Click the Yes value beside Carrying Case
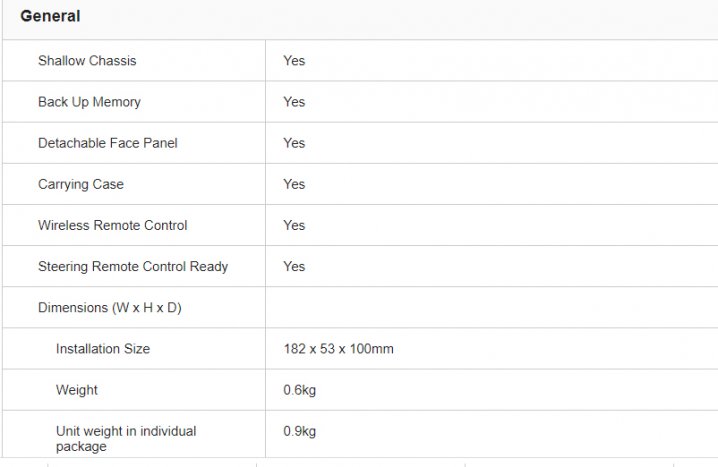 point(294,184)
